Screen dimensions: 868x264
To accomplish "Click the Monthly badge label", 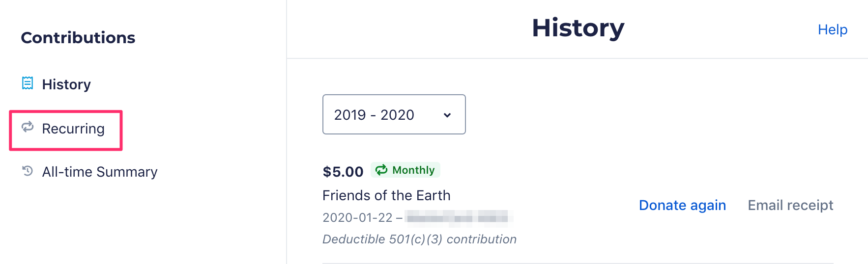I will click(x=413, y=170).
